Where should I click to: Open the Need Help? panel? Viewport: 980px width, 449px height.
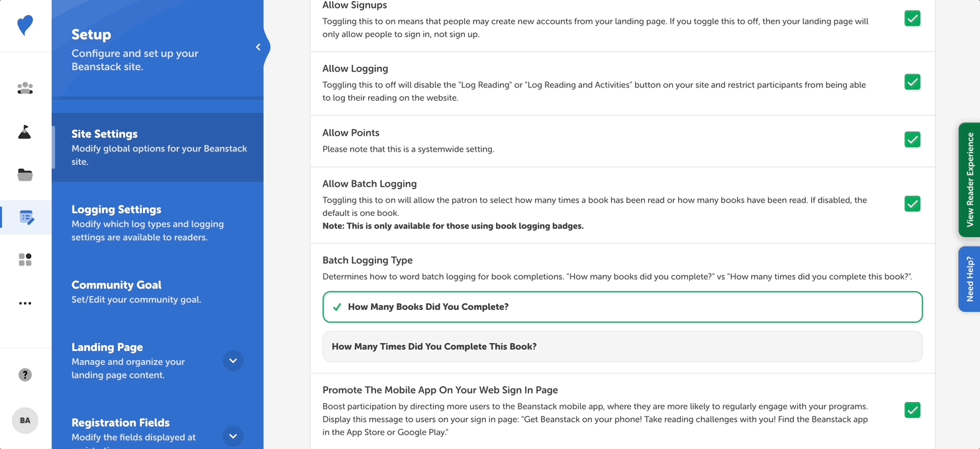[969, 279]
